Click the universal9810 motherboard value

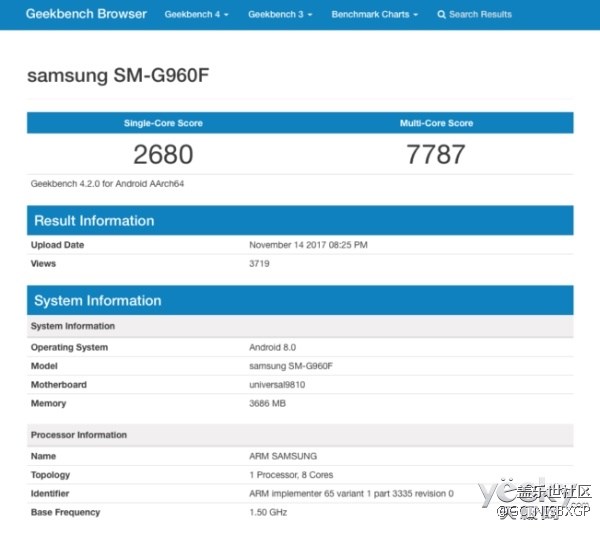(277, 385)
